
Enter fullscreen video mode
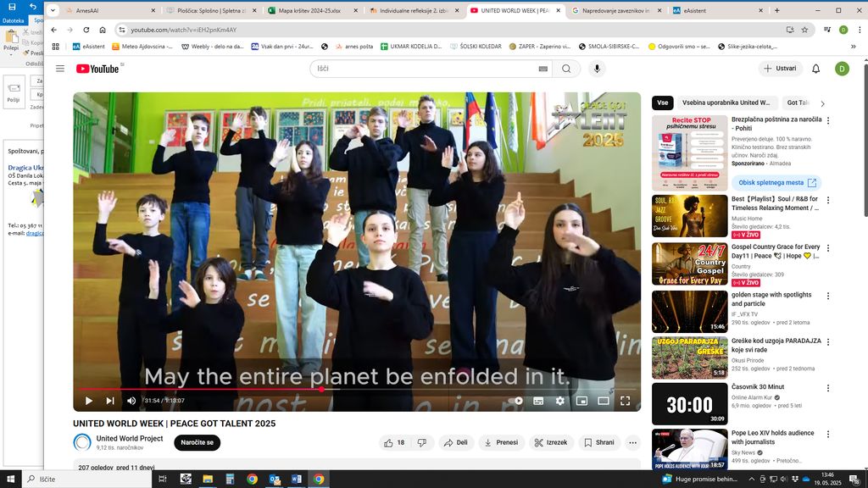point(625,401)
